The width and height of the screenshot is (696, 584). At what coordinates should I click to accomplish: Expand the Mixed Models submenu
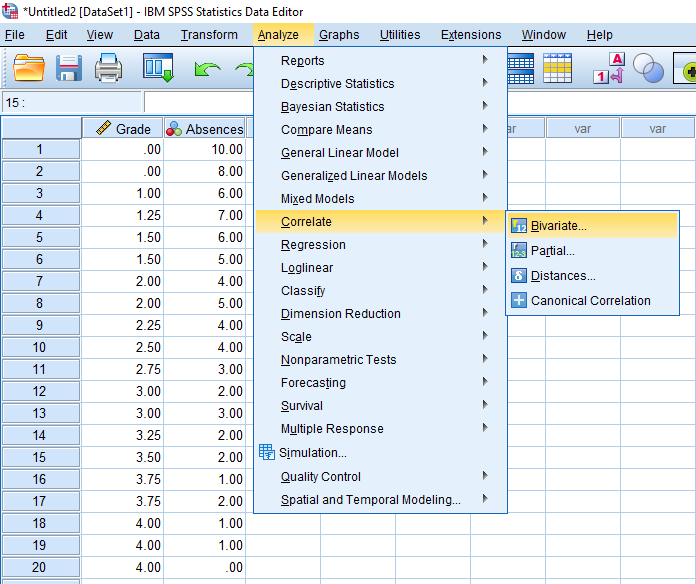(x=380, y=198)
